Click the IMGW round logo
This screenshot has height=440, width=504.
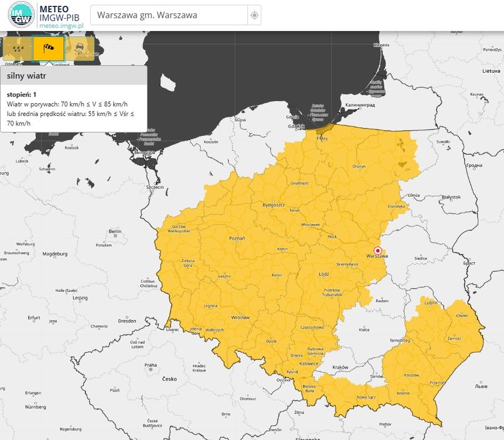pos(21,15)
